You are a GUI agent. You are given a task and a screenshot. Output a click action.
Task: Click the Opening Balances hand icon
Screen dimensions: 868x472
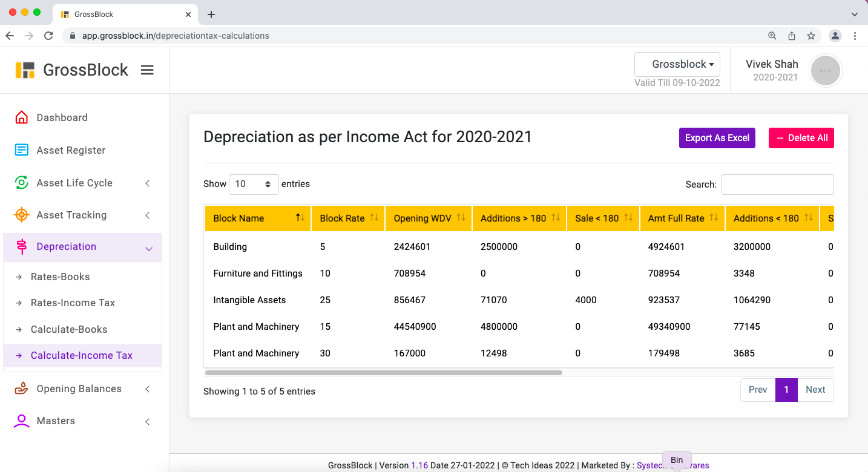pos(22,388)
